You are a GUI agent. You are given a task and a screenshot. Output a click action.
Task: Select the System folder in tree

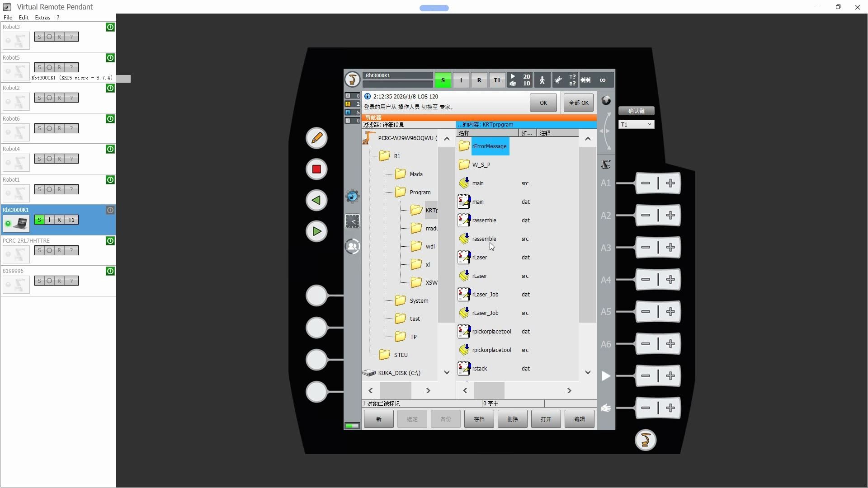coord(412,300)
